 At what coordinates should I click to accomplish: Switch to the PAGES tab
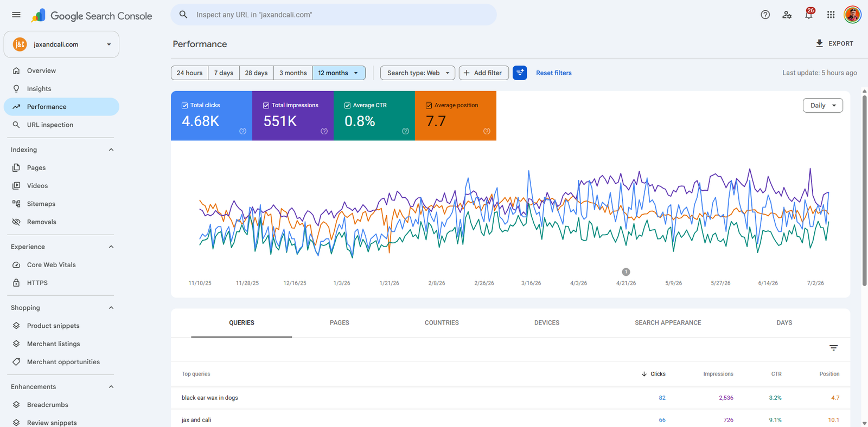[x=340, y=322]
